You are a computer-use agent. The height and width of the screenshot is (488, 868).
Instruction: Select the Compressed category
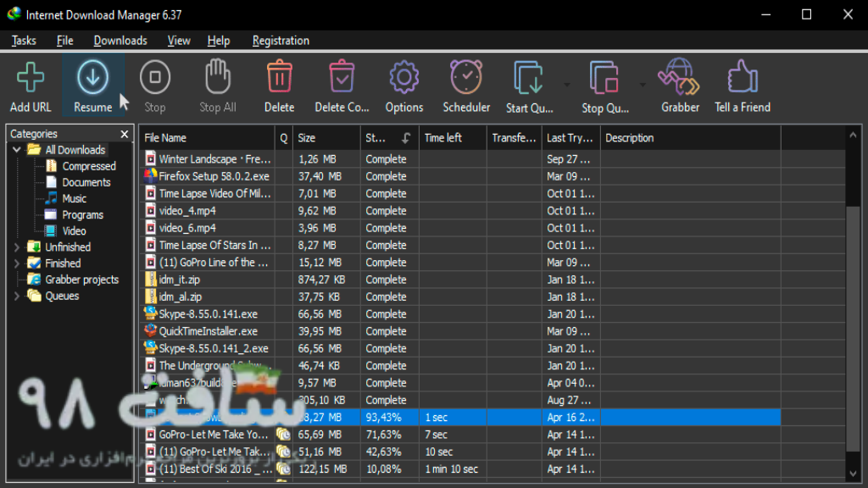coord(88,166)
